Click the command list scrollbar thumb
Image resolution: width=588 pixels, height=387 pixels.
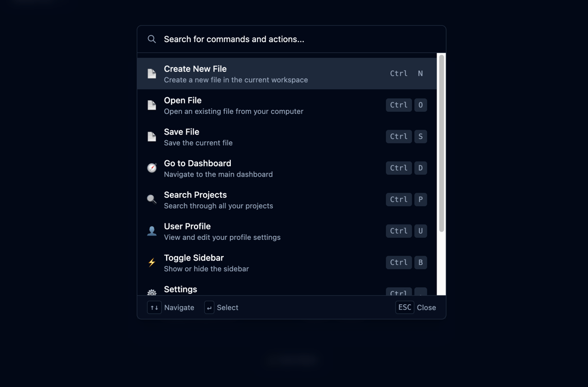tap(442, 143)
